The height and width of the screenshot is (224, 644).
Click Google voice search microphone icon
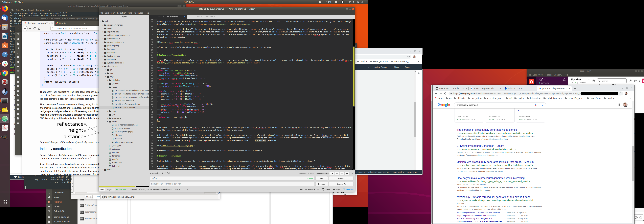pos(536,105)
